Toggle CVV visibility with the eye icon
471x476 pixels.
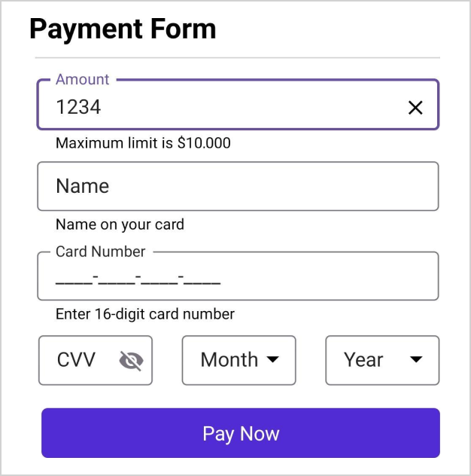coord(131,361)
